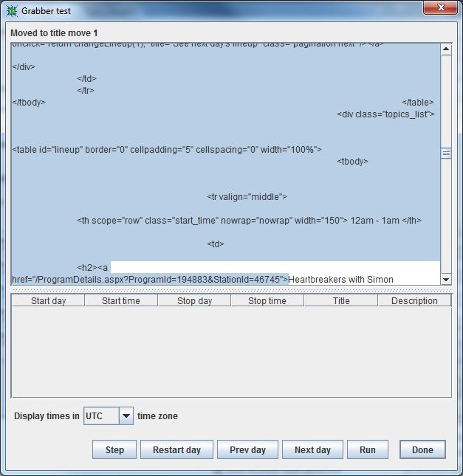Screen dimensions: 463x476
Task: Go to Prev day
Action: point(247,450)
